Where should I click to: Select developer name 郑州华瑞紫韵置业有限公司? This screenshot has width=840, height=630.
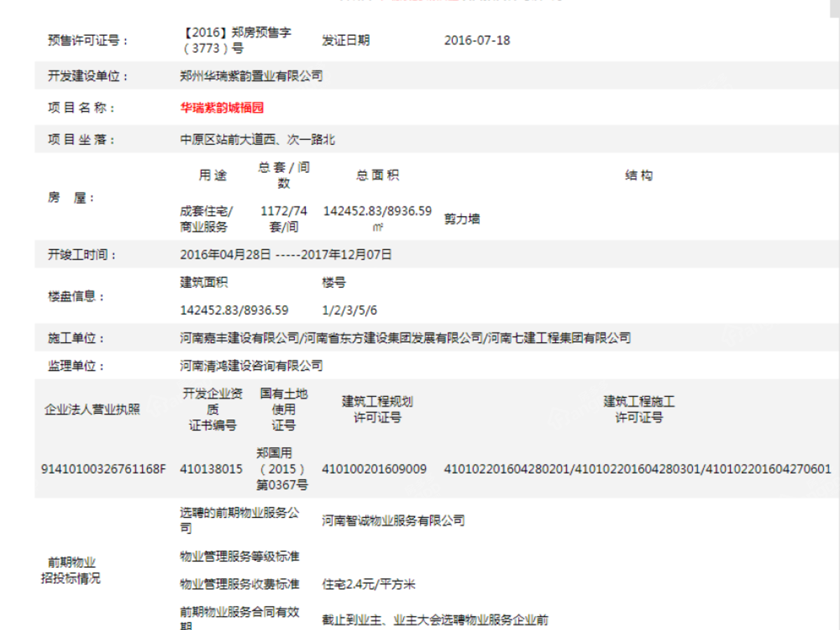coord(251,76)
